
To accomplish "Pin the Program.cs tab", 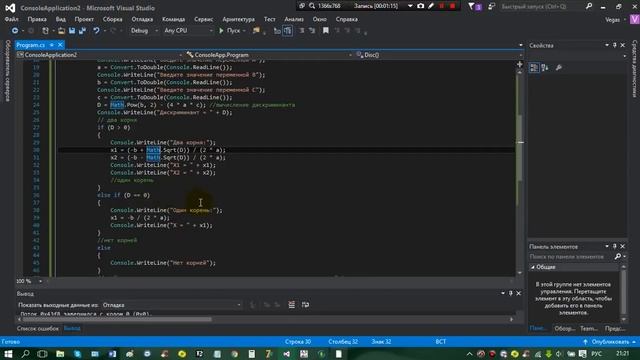I will 52,45.
